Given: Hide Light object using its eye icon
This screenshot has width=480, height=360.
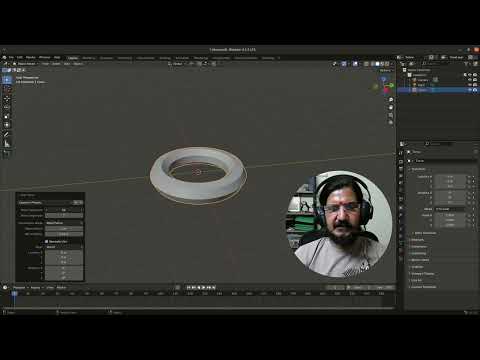Looking at the screenshot, I should 470,85.
